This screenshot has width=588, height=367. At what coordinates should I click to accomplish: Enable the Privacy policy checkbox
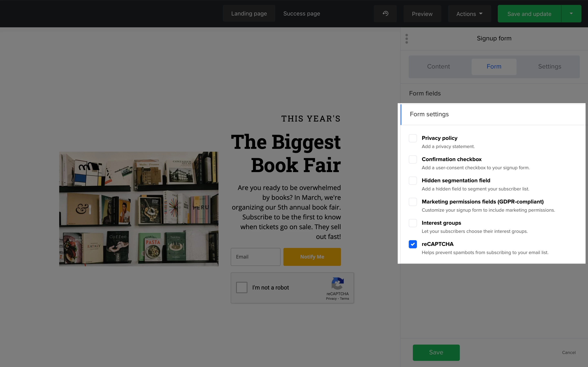coord(413,138)
